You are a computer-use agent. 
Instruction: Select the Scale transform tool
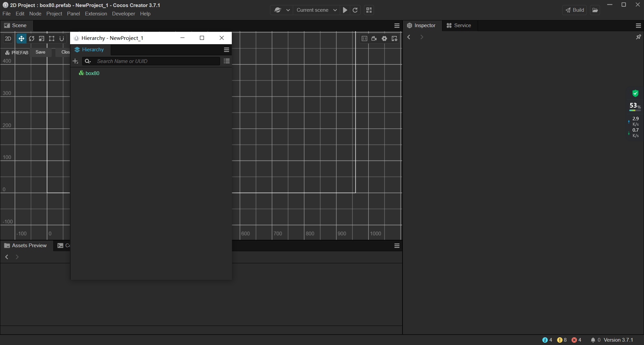click(42, 39)
